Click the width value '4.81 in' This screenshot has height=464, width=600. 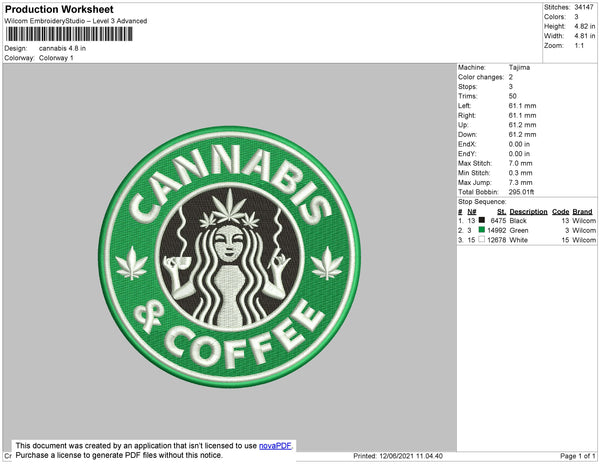[585, 36]
